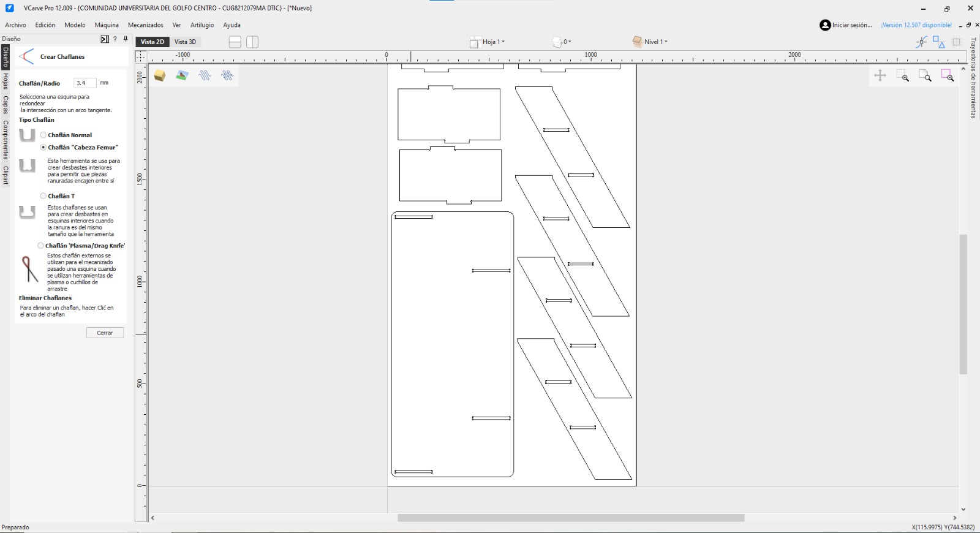Toggle the square-and-triangle geometry snap icon
The width and height of the screenshot is (980, 533).
pos(939,42)
